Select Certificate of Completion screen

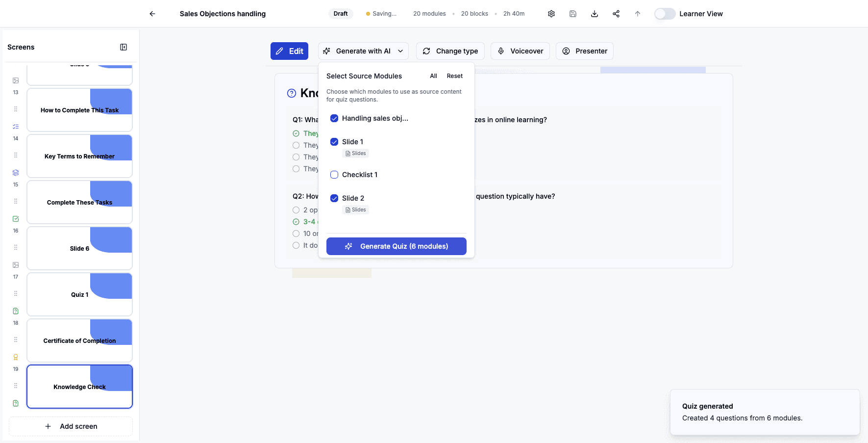[x=79, y=340]
